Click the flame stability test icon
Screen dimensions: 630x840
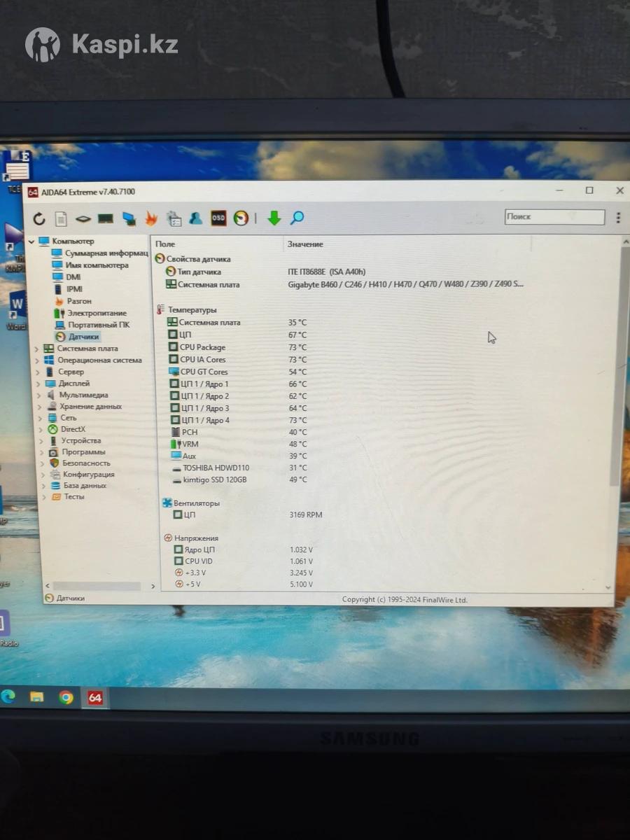(151, 218)
